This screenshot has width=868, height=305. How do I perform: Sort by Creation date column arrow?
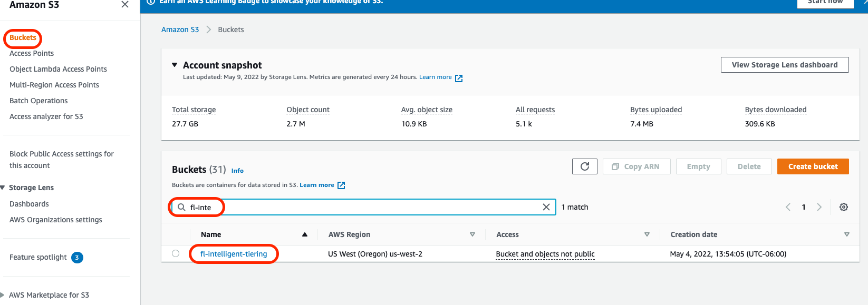coord(846,234)
